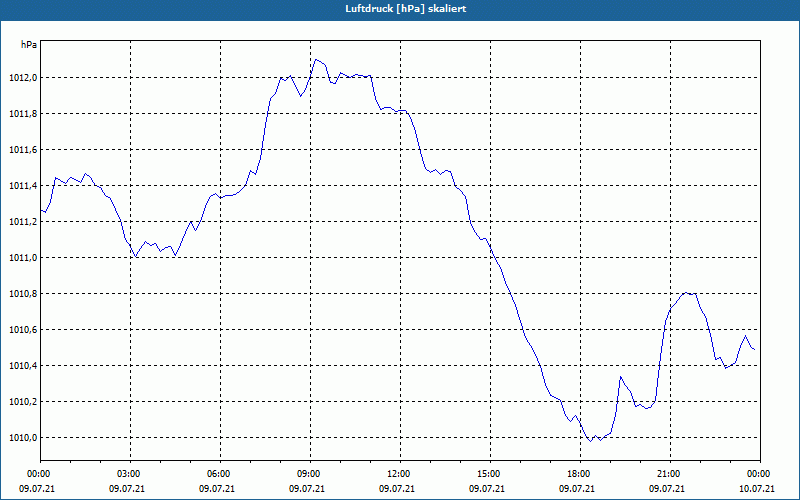Click the 03:00 time axis label
This screenshot has width=800, height=500.
(131, 474)
